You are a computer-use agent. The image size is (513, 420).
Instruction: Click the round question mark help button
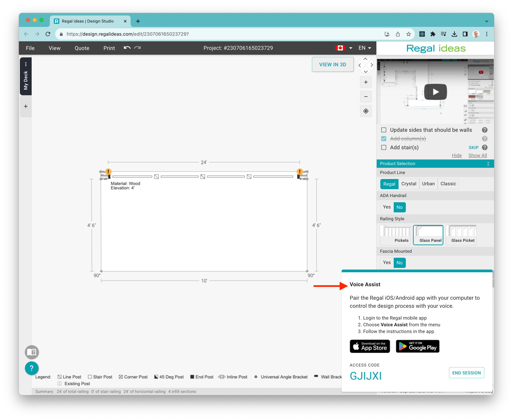tap(32, 368)
